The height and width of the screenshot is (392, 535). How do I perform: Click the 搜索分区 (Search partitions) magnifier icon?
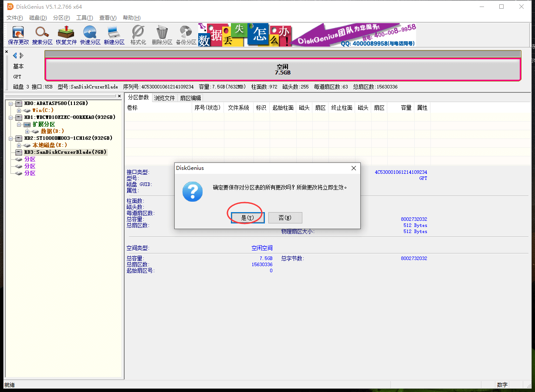click(42, 35)
